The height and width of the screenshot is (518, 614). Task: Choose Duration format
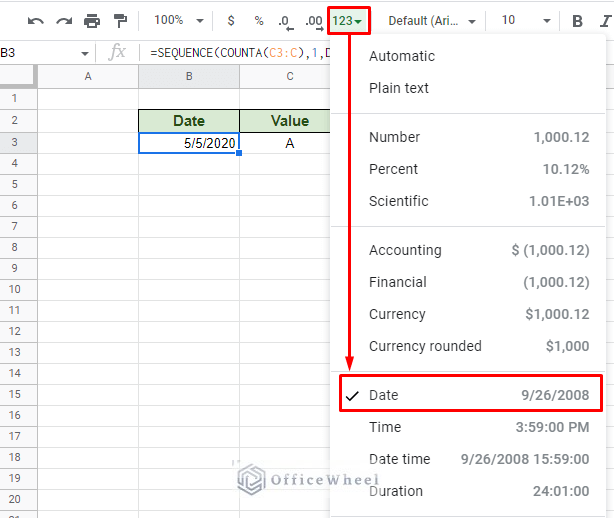pyautogui.click(x=468, y=491)
